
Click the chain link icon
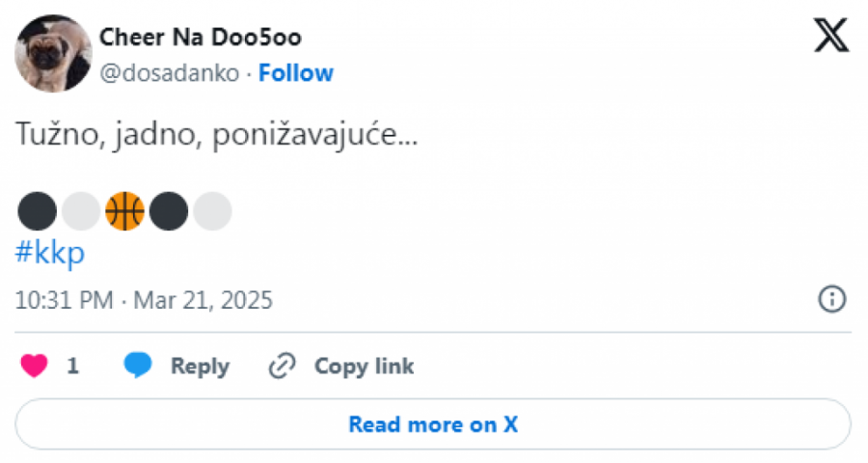point(282,366)
